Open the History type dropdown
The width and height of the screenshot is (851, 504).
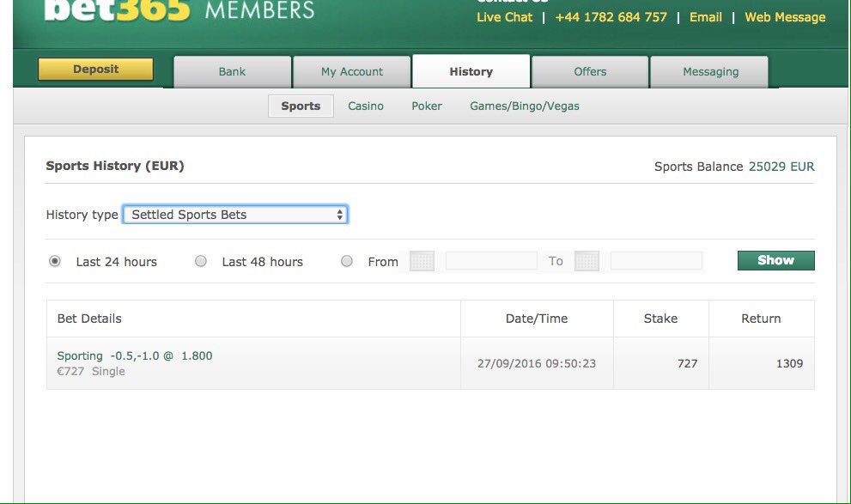[x=234, y=214]
